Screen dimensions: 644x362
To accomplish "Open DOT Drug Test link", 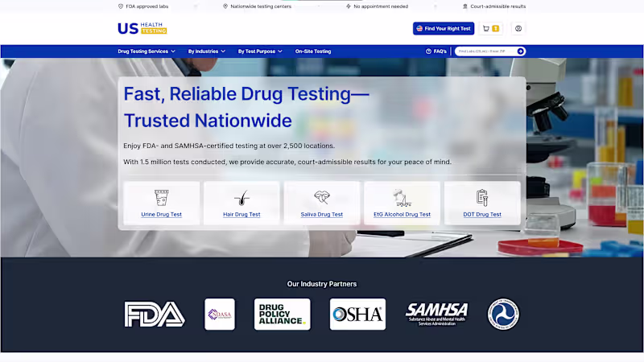I will pos(482,214).
